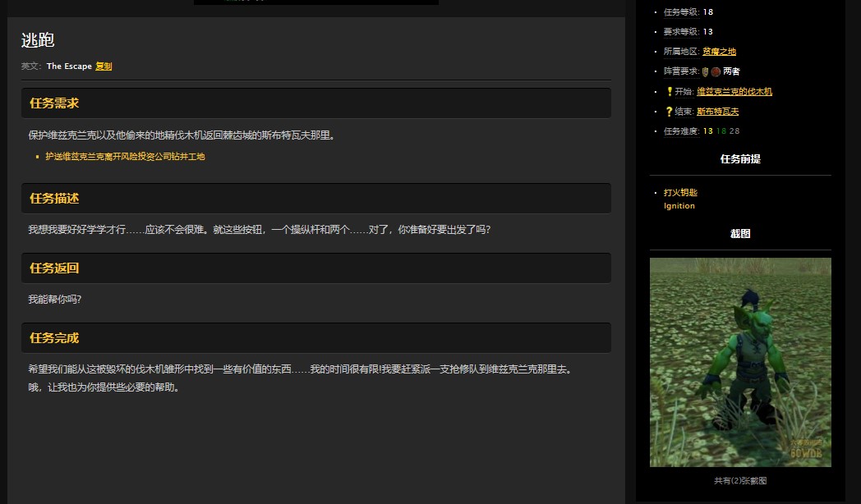Open prerequisite quest 打火钥匙 link

(680, 193)
